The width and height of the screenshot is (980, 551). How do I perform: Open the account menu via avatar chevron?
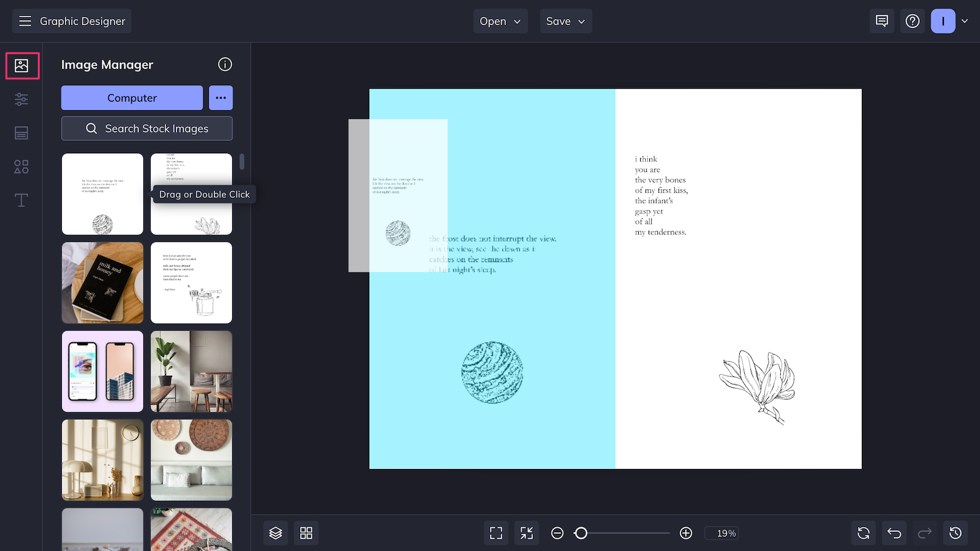point(965,21)
